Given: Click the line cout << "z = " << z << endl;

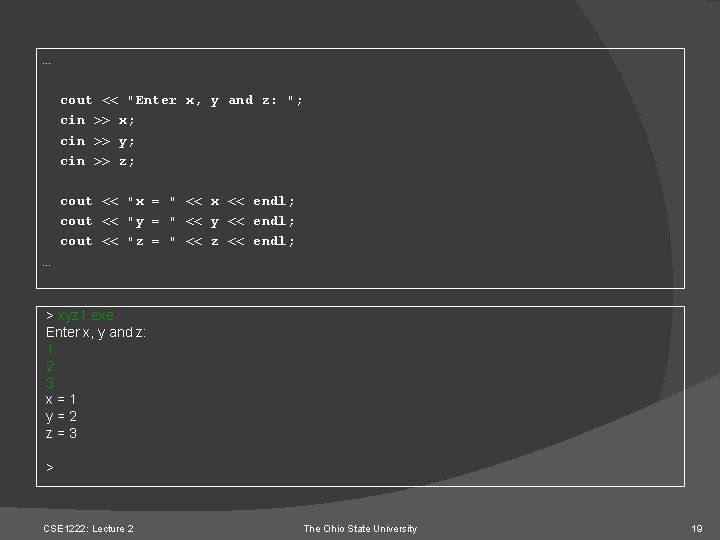Looking at the screenshot, I should coord(177,241).
